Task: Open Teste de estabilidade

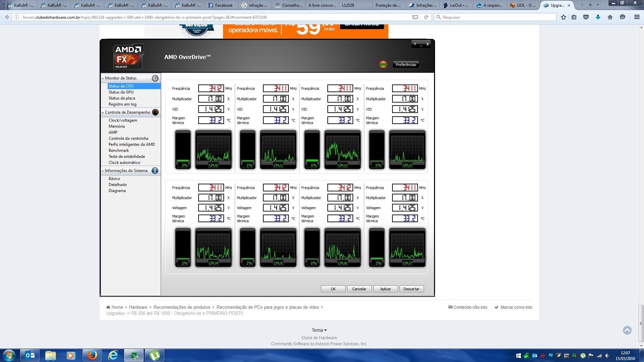Action: 127,157
